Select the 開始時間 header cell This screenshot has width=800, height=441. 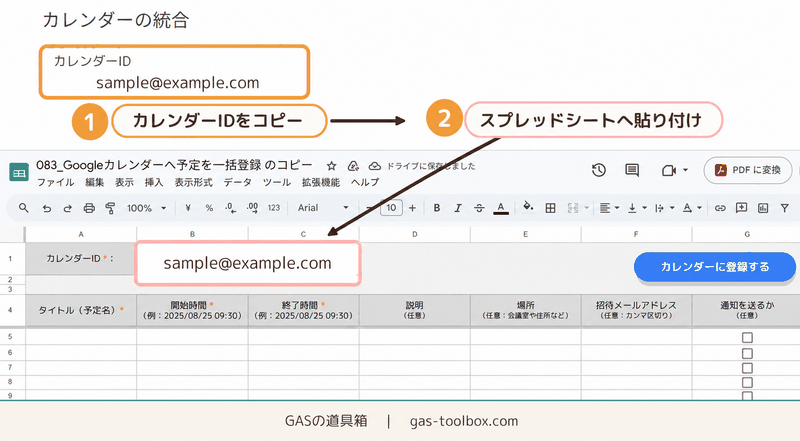coord(192,310)
